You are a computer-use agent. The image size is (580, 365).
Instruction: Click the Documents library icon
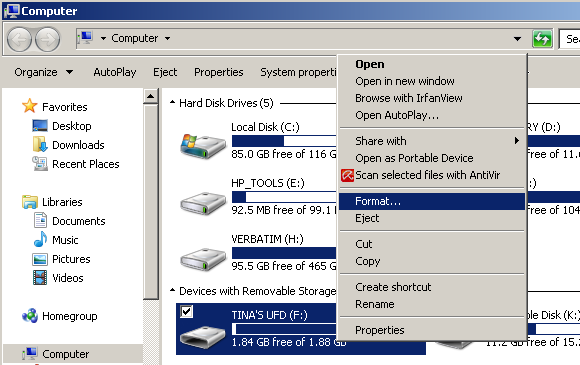[40, 220]
